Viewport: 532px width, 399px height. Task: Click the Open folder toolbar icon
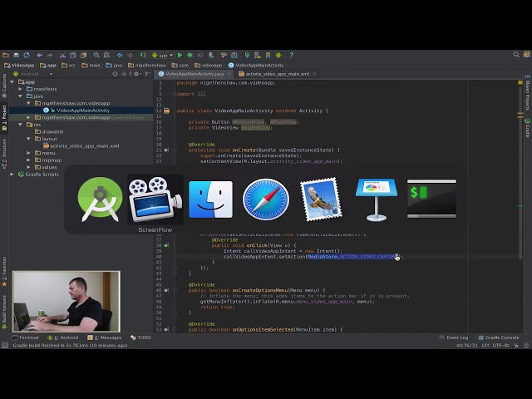pos(6,55)
